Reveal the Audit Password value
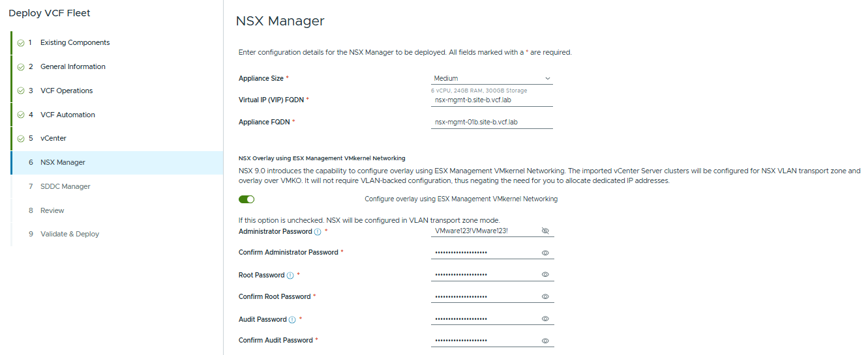Viewport: 868px width, 355px height. pos(546,319)
